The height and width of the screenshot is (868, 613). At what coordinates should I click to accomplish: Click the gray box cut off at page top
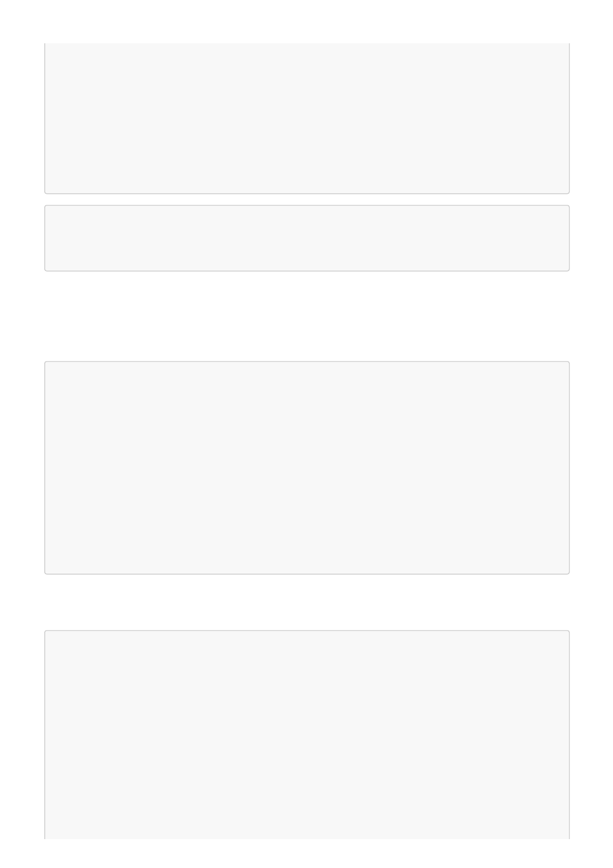point(306,119)
